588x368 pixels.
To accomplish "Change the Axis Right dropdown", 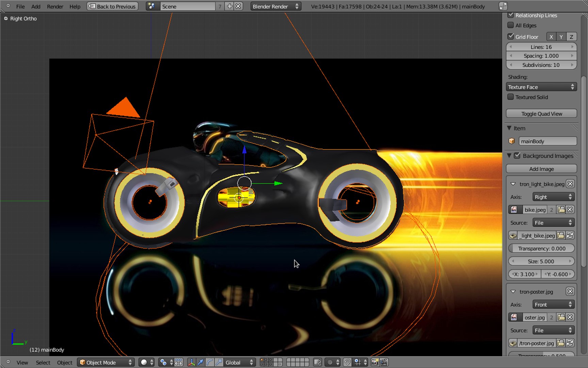I will 553,197.
